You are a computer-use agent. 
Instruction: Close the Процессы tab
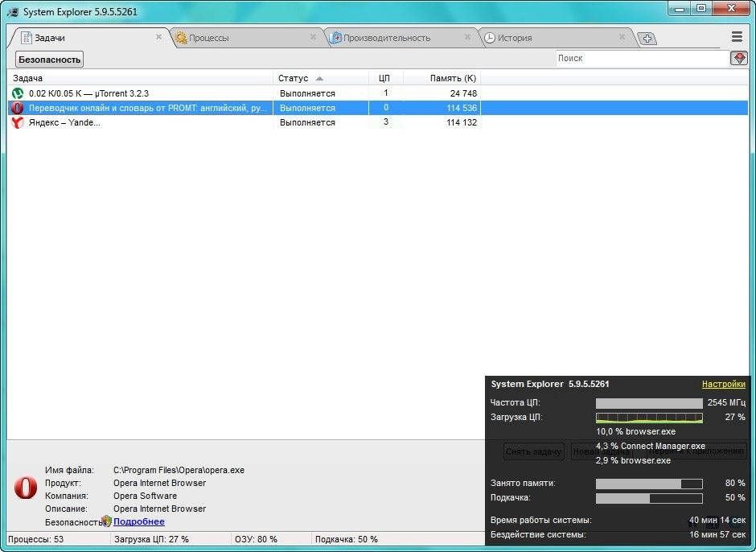coord(314,37)
